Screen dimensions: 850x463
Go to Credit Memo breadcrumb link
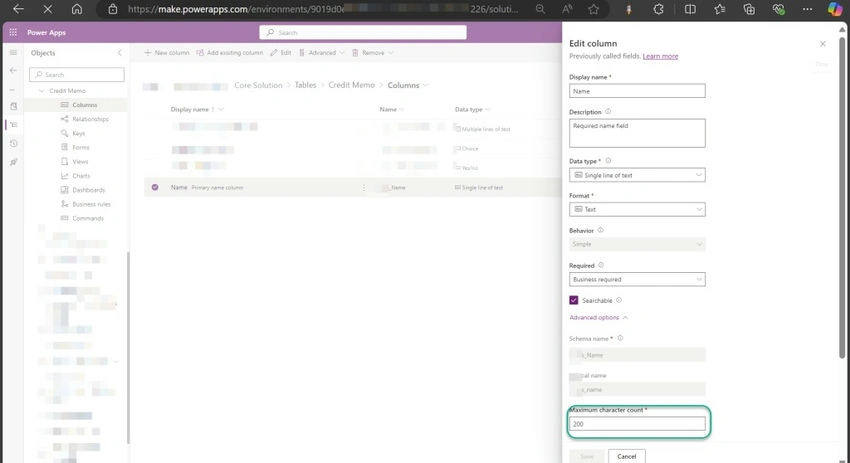351,85
